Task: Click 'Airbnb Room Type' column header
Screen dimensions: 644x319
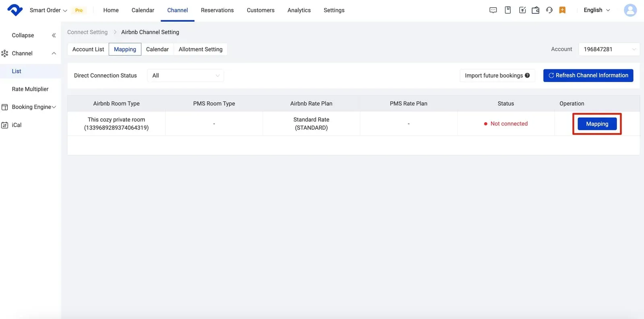Action: (116, 103)
